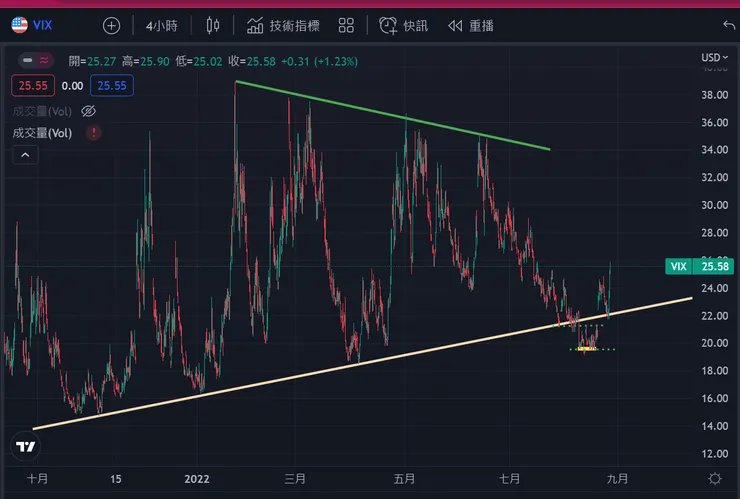Click the red 25.55 sell price box
The height and width of the screenshot is (499, 740).
tap(33, 85)
